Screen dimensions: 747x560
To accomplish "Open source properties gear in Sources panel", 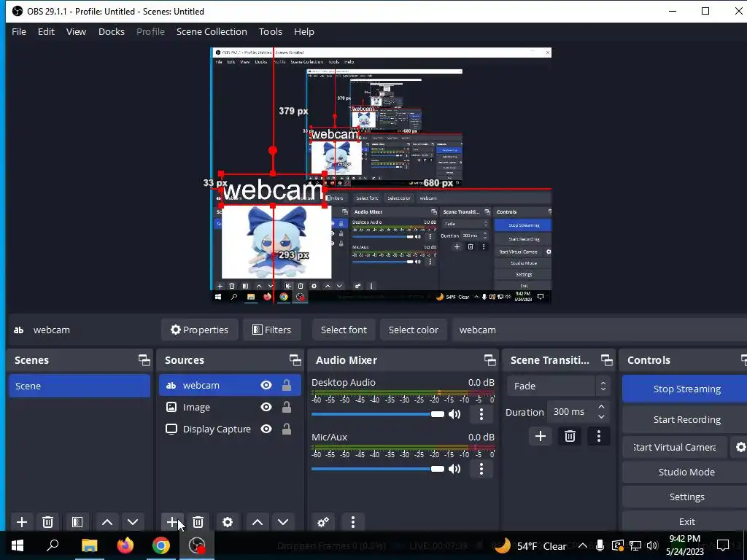I will 228,522.
